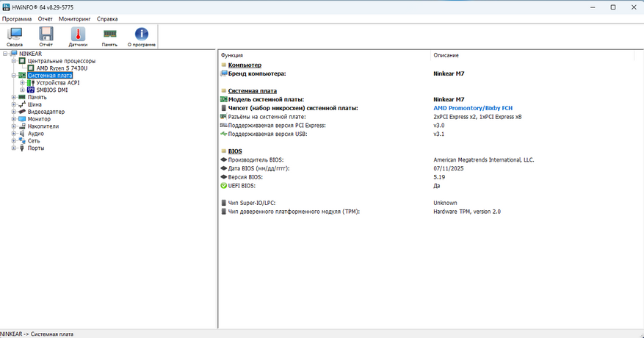Open the Сводка summary toolbar icon
644x338 pixels.
(x=15, y=34)
